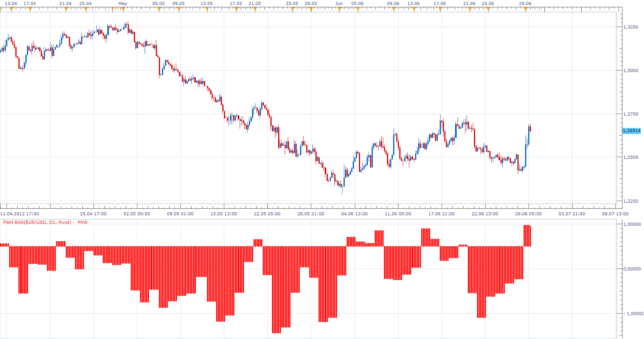
Task: Click the 1,2500 price axis label
Action: 631,157
